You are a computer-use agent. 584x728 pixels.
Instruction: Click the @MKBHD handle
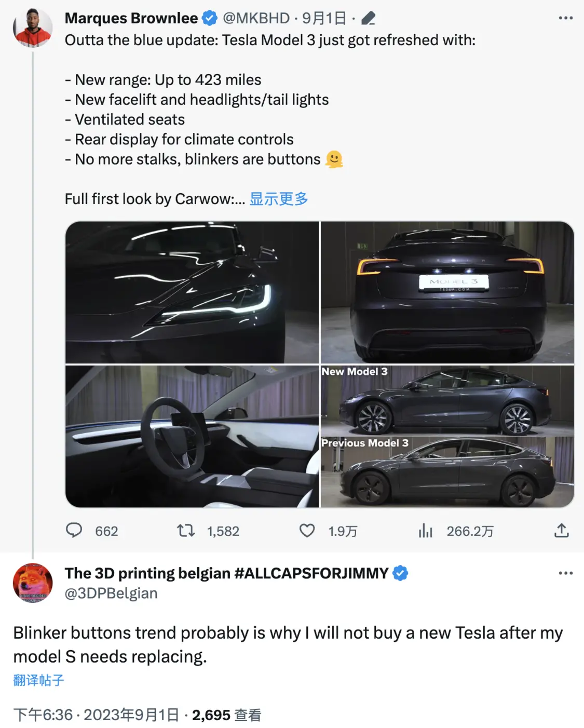tap(256, 18)
